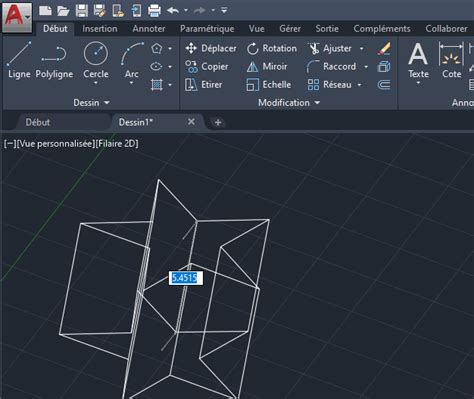Expand the Texte options dropdown

click(x=418, y=83)
